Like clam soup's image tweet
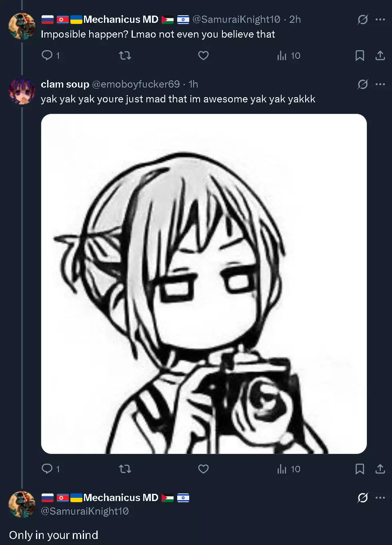This screenshot has height=545, width=392. tap(203, 469)
